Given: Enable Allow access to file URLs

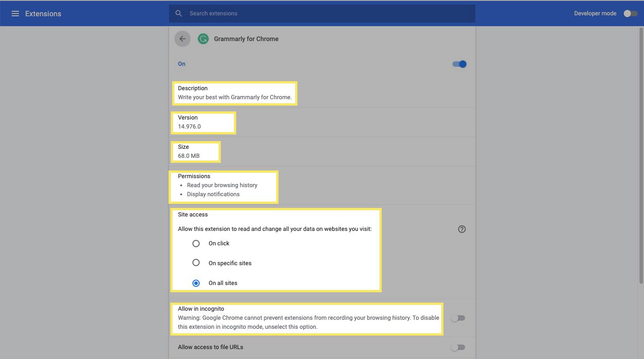Looking at the screenshot, I should (458, 347).
